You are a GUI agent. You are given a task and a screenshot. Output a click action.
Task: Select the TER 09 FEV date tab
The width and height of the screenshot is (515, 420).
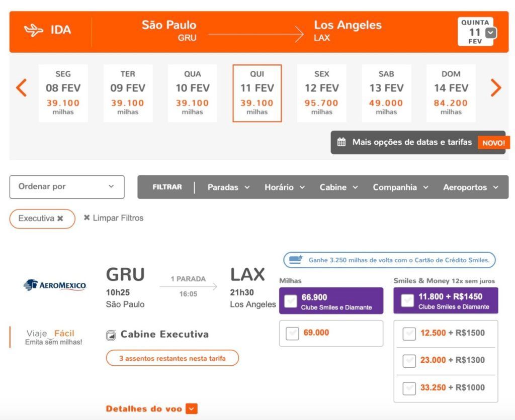point(128,93)
